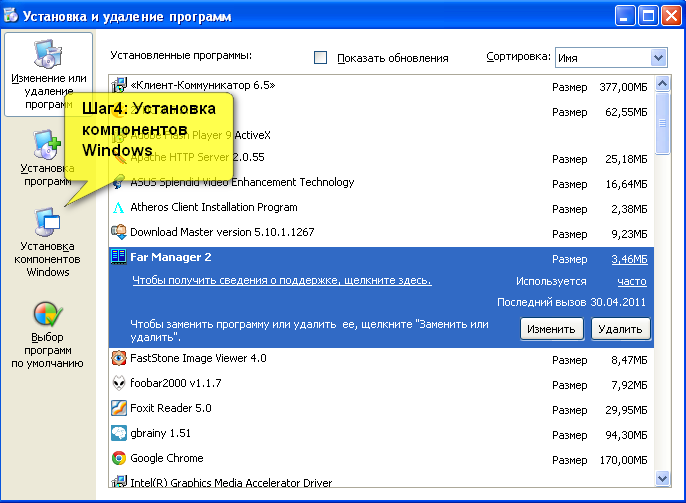
Task: Click the Far Manager 2 title text
Action: pos(171,257)
